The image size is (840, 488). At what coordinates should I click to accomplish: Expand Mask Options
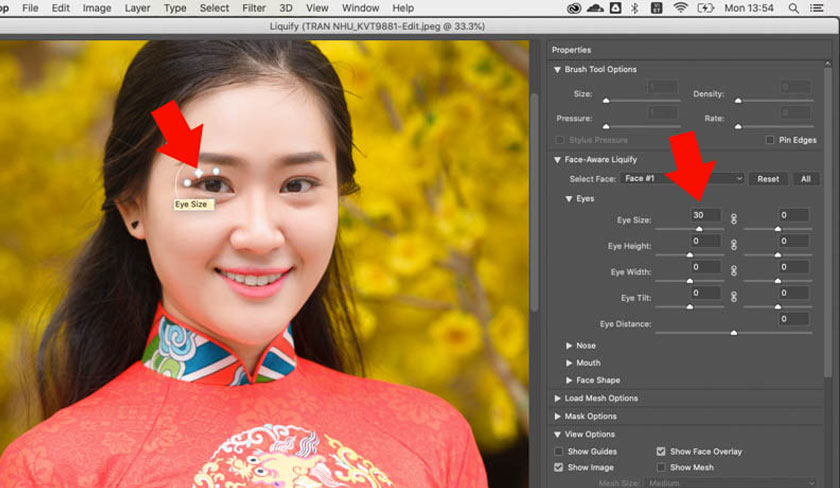(x=557, y=416)
